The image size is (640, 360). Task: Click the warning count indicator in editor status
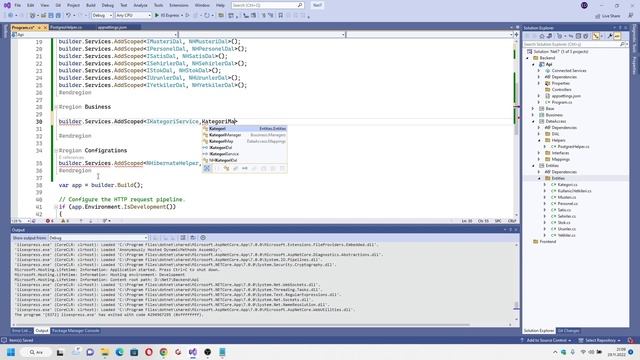(x=65, y=221)
